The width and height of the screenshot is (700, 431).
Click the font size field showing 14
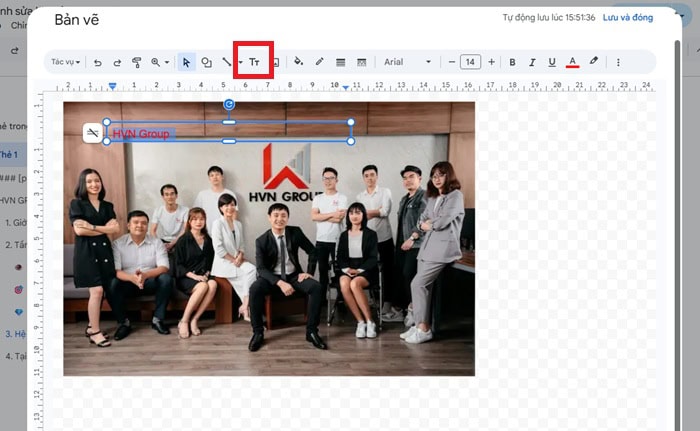click(x=470, y=62)
